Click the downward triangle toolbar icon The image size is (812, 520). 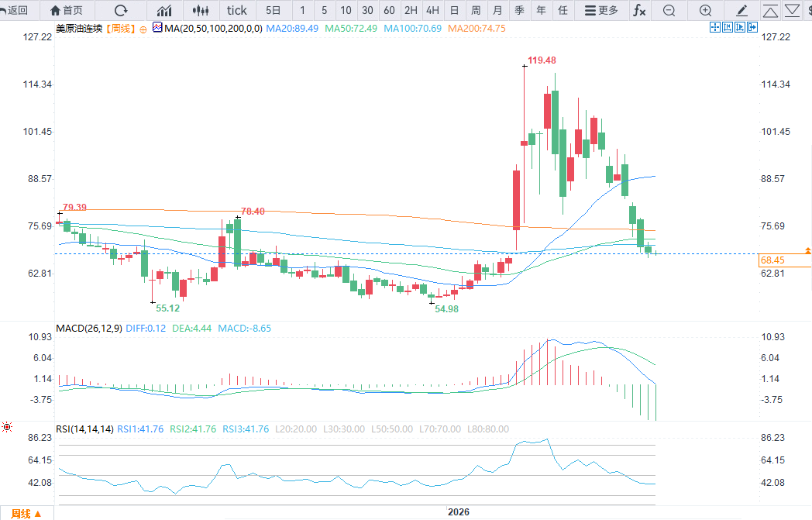coord(793,10)
